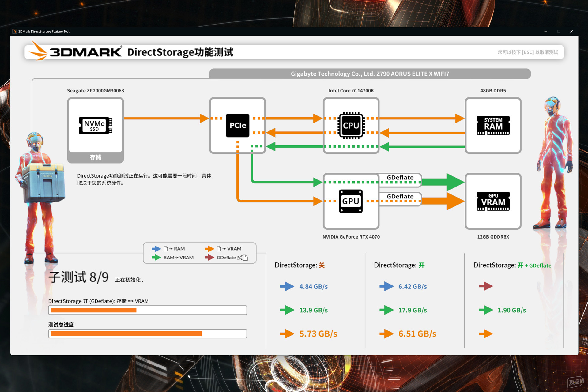
Task: Click the 测试总进度 label
Action: click(61, 325)
